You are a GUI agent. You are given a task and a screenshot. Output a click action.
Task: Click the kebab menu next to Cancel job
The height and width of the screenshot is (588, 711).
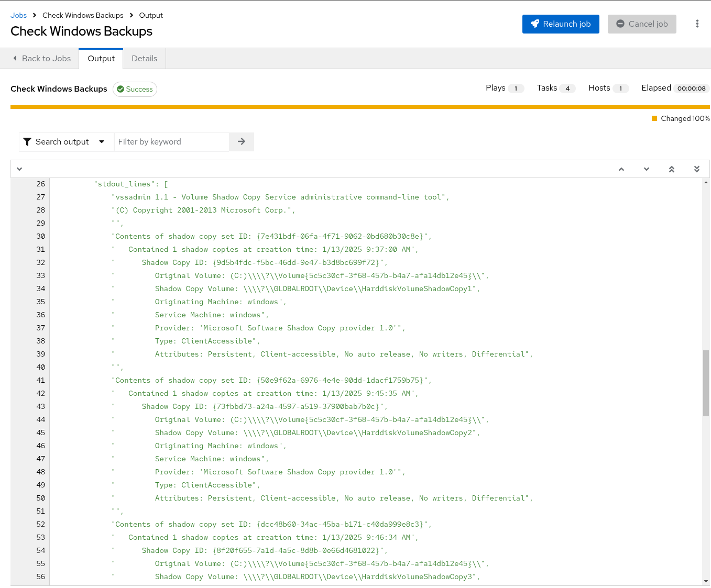point(697,24)
